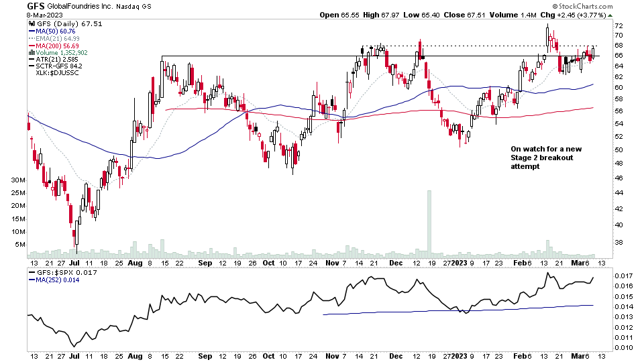
Task: Click the Dec label on lower panel axis
Action: 396,356
